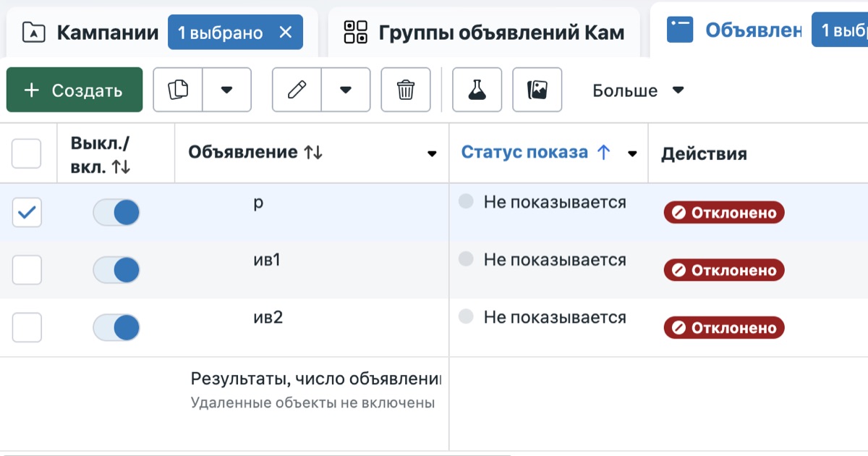Open the dropdown arrow beside the pencil icon

[345, 90]
